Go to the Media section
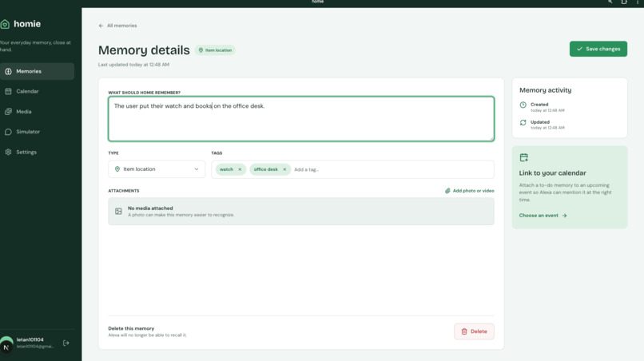Image resolution: width=644 pixels, height=361 pixels. click(x=37, y=111)
